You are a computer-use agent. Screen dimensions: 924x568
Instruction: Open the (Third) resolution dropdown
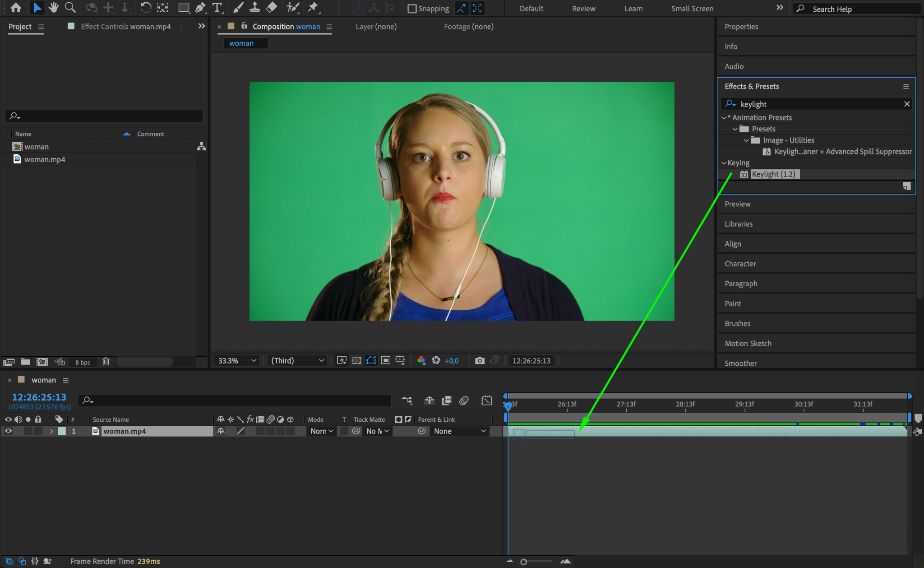click(x=297, y=360)
